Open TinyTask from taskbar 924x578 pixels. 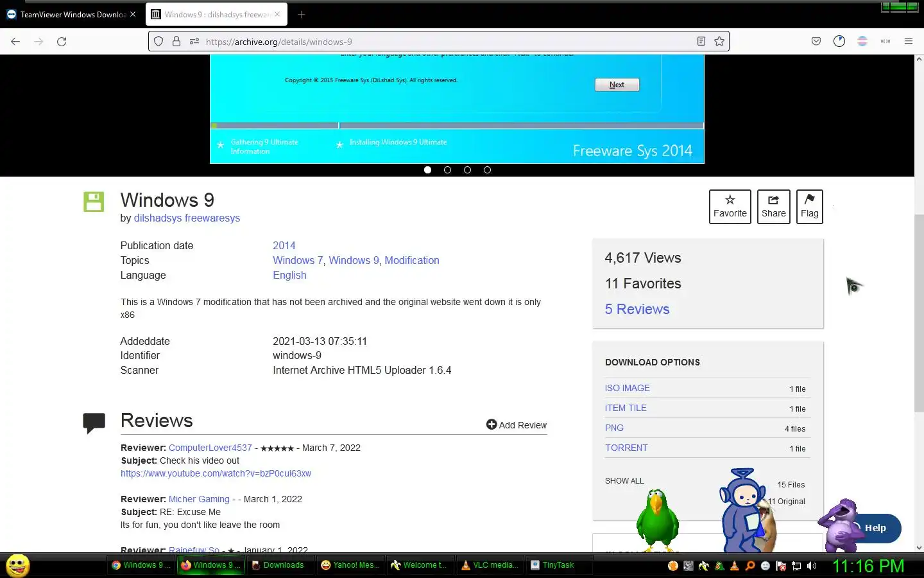[558, 565]
